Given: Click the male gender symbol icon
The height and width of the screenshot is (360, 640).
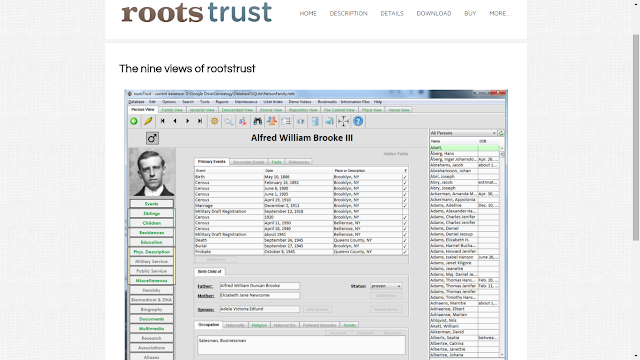Looking at the screenshot, I should tap(152, 138).
